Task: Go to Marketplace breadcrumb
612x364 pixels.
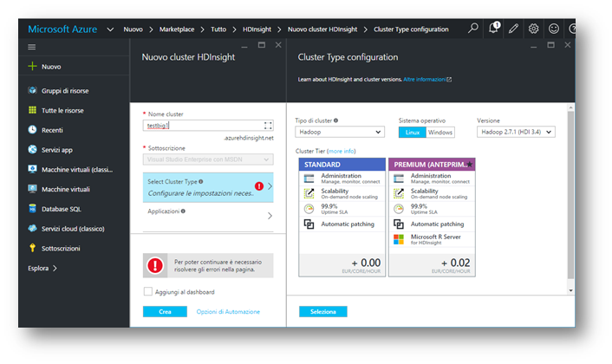Action: click(x=177, y=29)
